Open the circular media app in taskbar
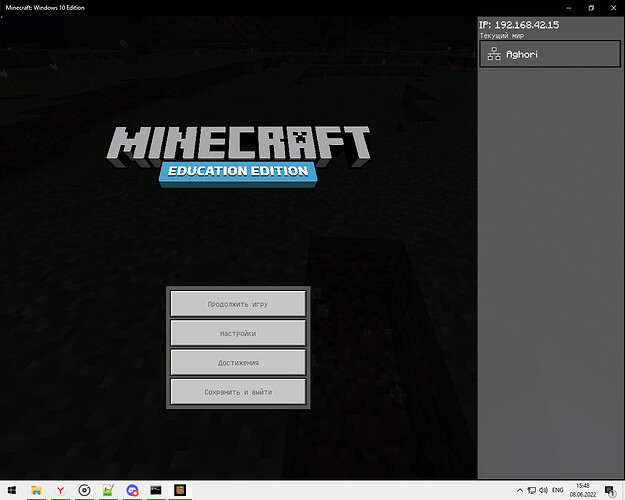The width and height of the screenshot is (625, 500). click(x=85, y=490)
